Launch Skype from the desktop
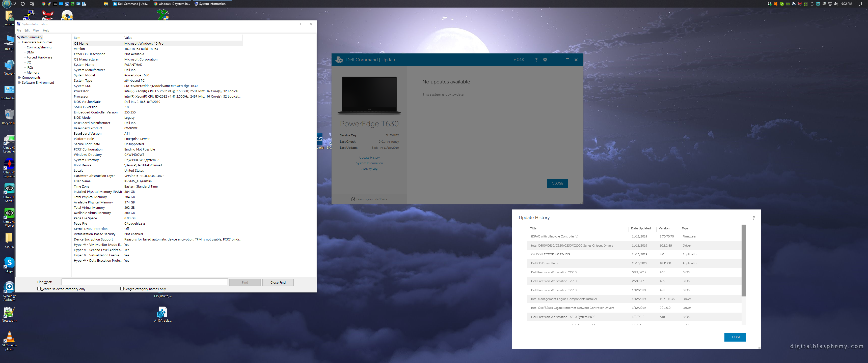868x363 pixels. click(x=9, y=263)
